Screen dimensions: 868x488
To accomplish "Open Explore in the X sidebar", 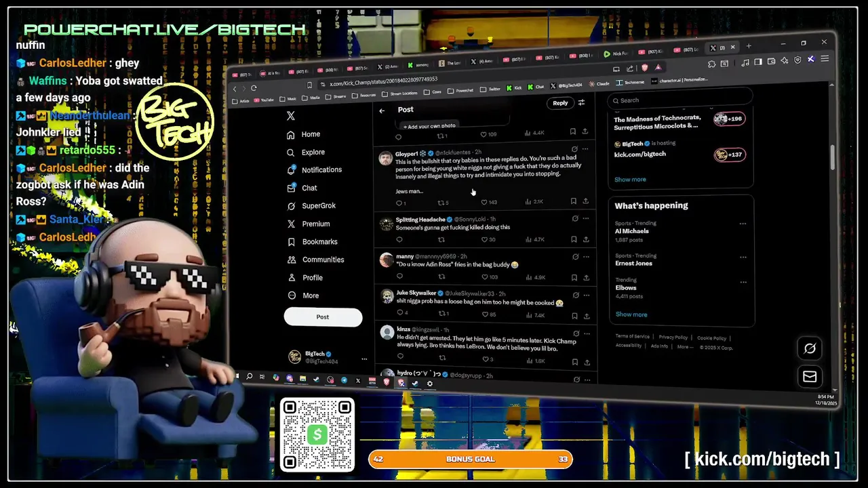I will coord(306,152).
